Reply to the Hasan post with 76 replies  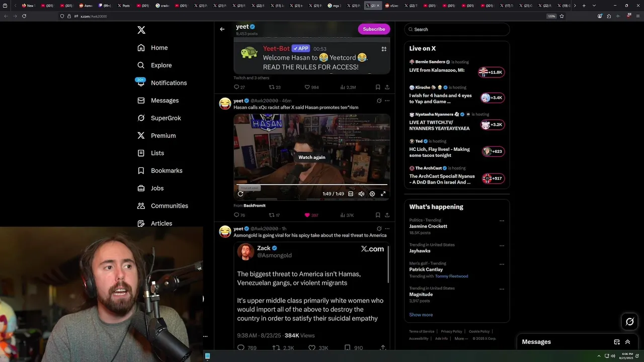click(239, 215)
